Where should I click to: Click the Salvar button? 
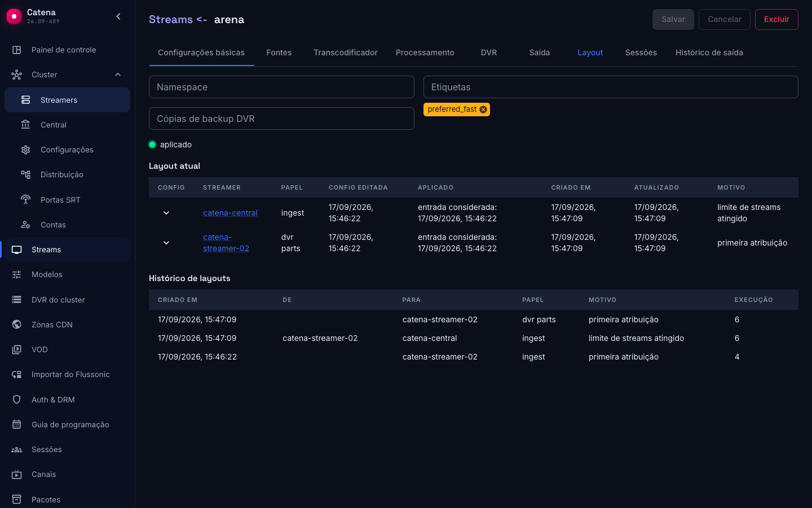(673, 19)
